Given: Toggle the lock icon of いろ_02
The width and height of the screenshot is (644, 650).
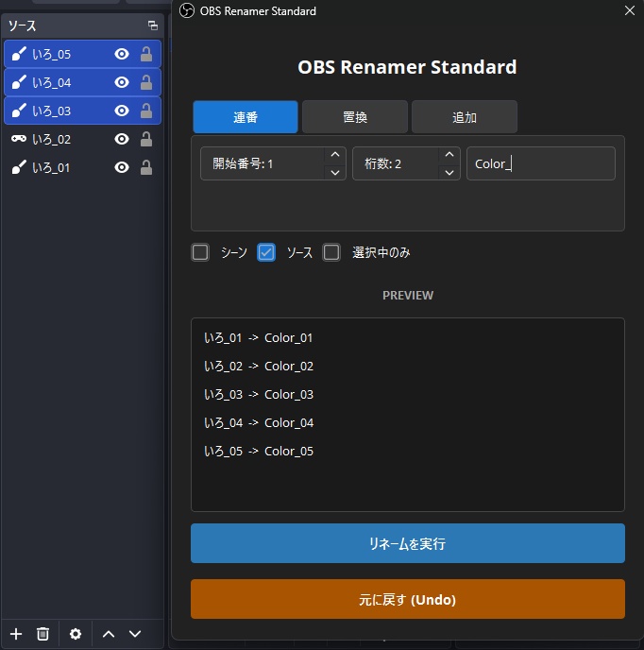Looking at the screenshot, I should point(146,139).
